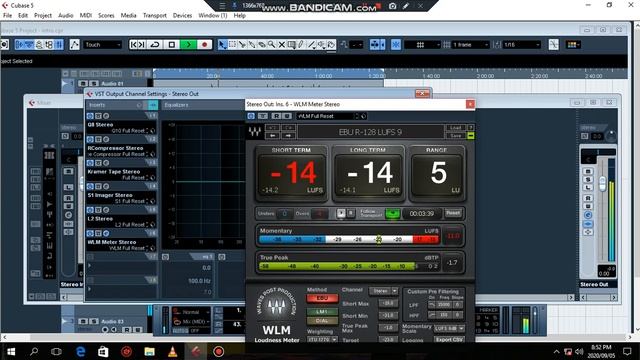Screen dimensions: 640x360
Task: Open Q8 Full Reset preset dropdown
Action: tap(130, 131)
